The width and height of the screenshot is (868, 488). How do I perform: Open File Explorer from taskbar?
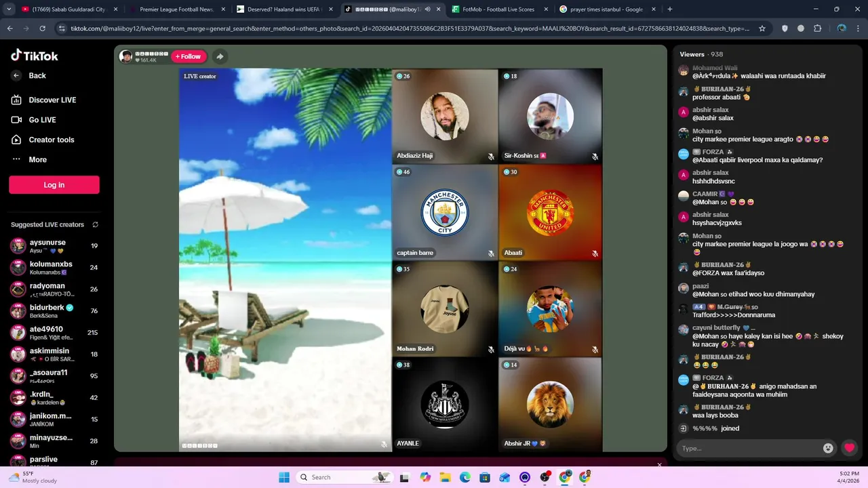[445, 477]
